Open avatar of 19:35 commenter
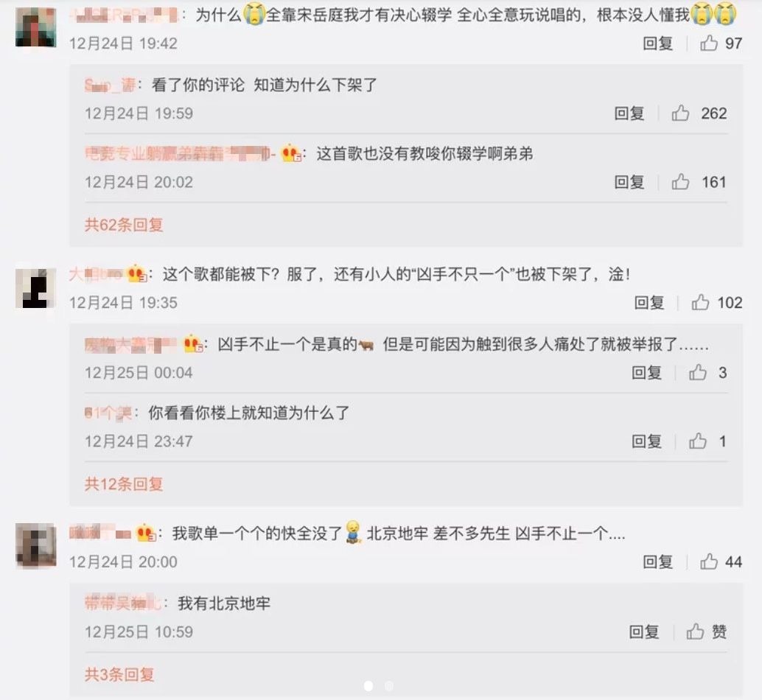 (36, 287)
